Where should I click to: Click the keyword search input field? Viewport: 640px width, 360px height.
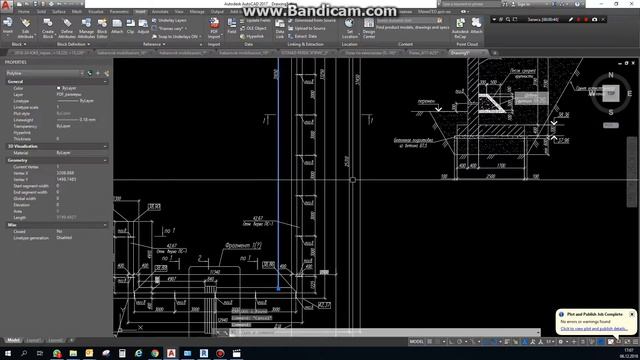pos(471,4)
